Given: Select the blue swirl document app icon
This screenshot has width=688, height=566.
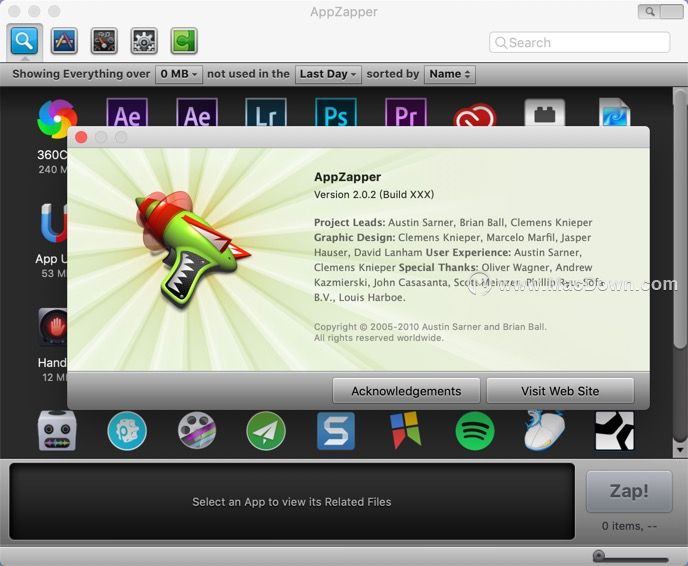Looking at the screenshot, I should [x=614, y=112].
